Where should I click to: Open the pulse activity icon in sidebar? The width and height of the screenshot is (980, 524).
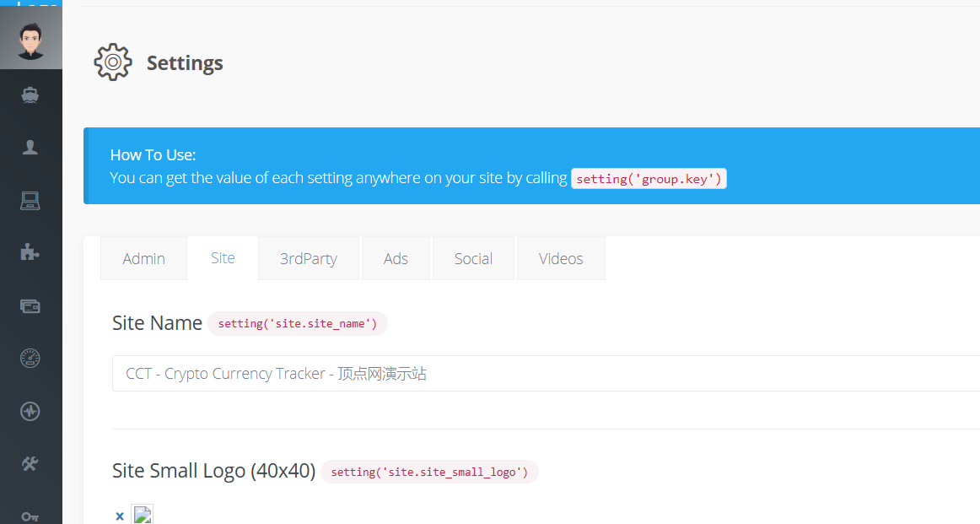click(30, 412)
